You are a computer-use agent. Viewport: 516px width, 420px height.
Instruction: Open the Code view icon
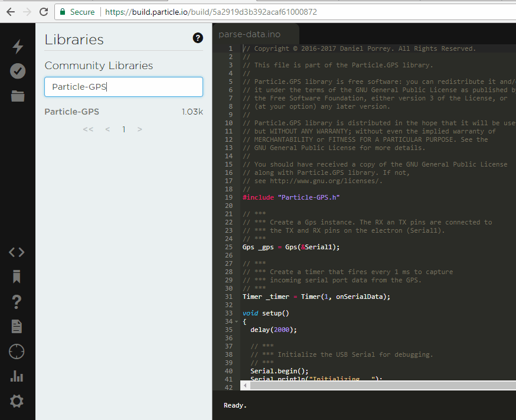pyautogui.click(x=17, y=252)
